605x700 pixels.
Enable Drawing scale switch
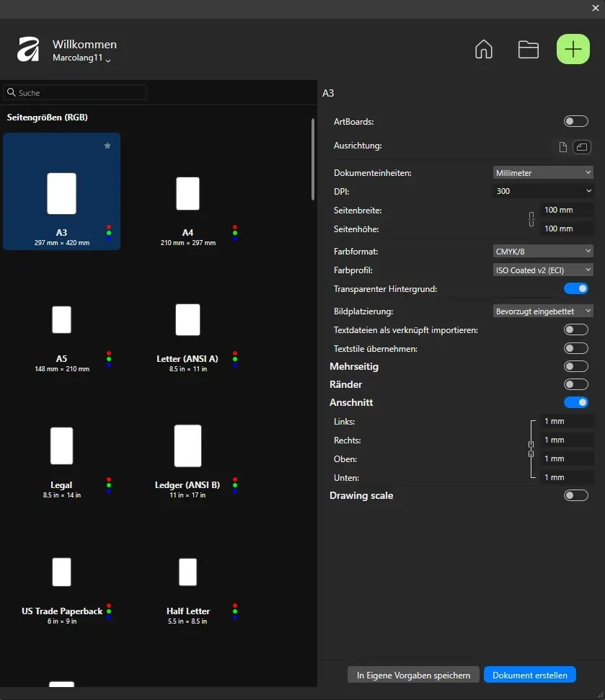pos(576,495)
